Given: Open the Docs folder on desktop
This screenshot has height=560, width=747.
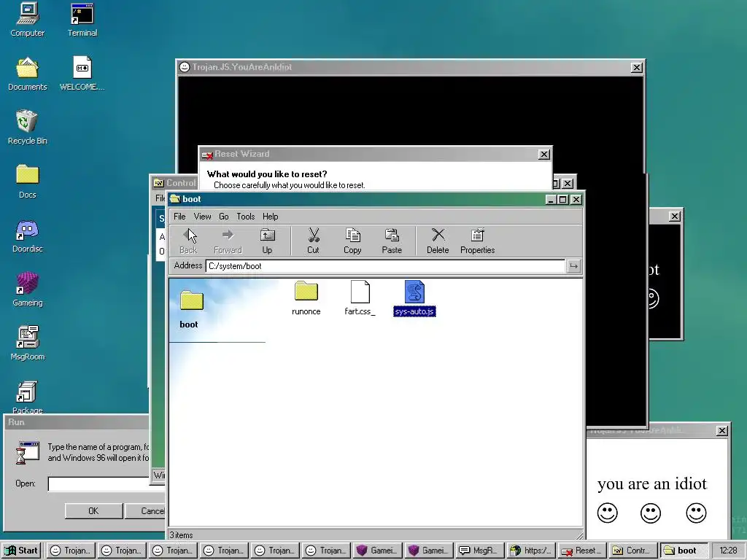Looking at the screenshot, I should coord(27,182).
